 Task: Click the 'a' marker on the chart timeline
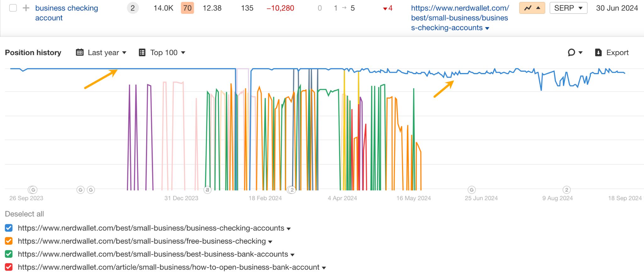[207, 190]
